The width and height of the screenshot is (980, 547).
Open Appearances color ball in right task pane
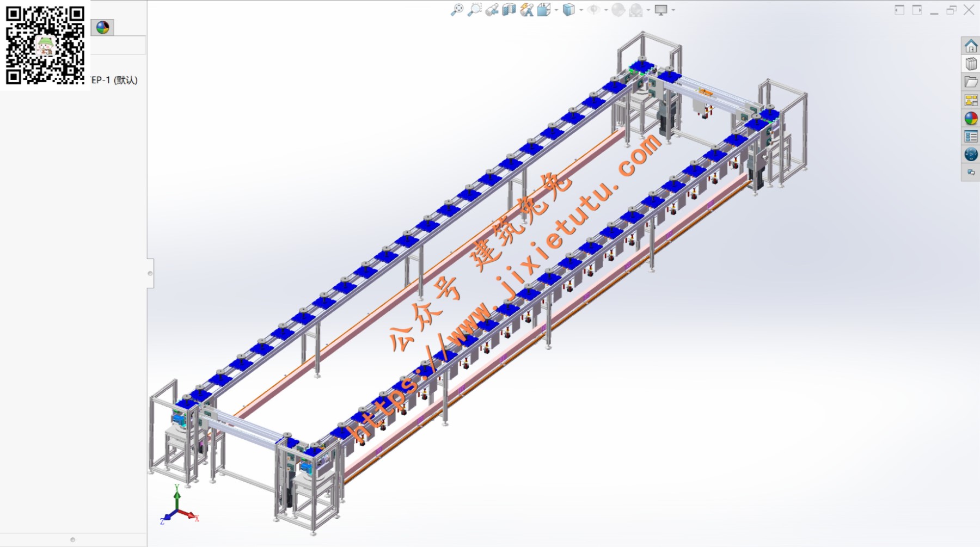971,118
